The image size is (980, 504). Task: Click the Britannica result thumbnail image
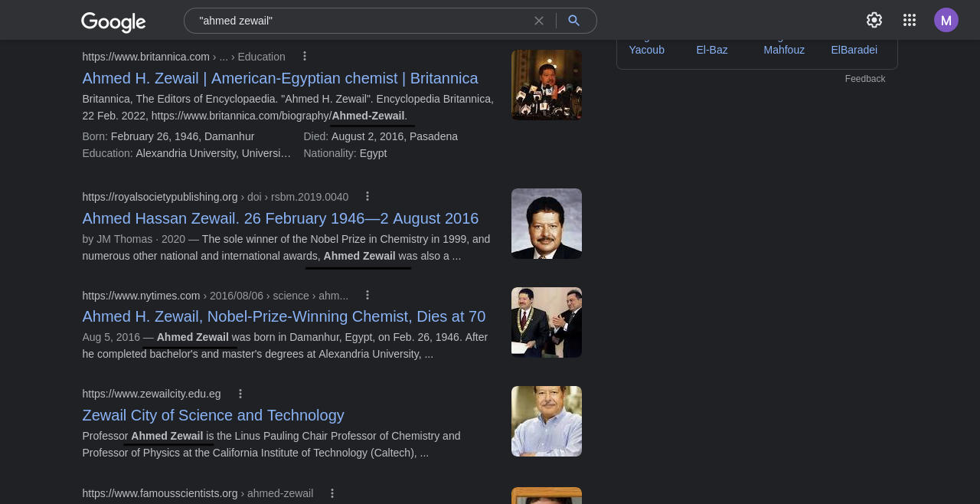pyautogui.click(x=547, y=85)
